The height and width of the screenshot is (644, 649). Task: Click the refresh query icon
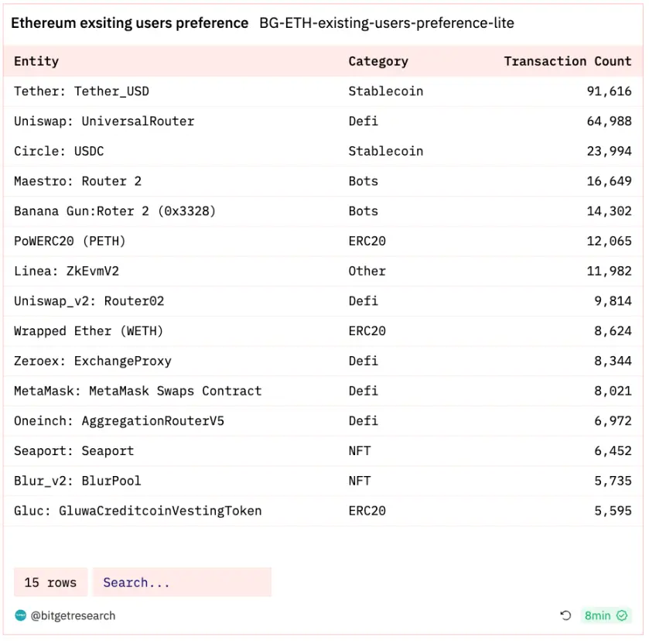(x=565, y=615)
